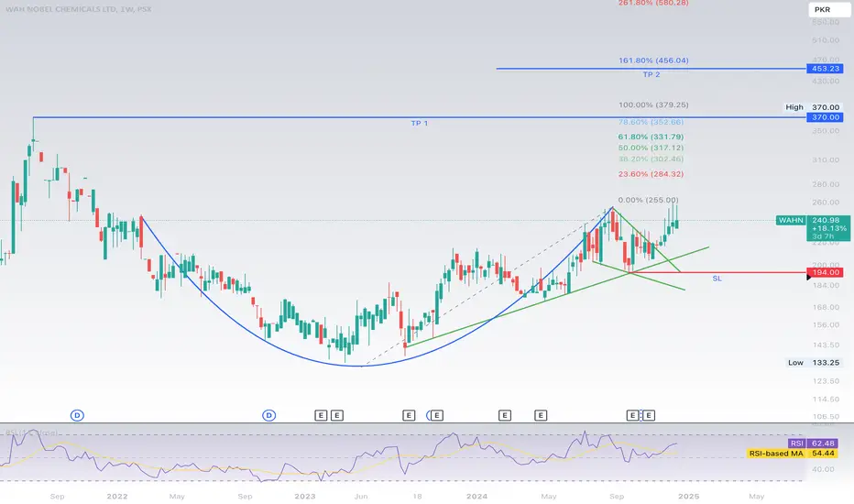Click the Jun date on time axis
Viewport: 854px width, 504px height.
[x=361, y=497]
